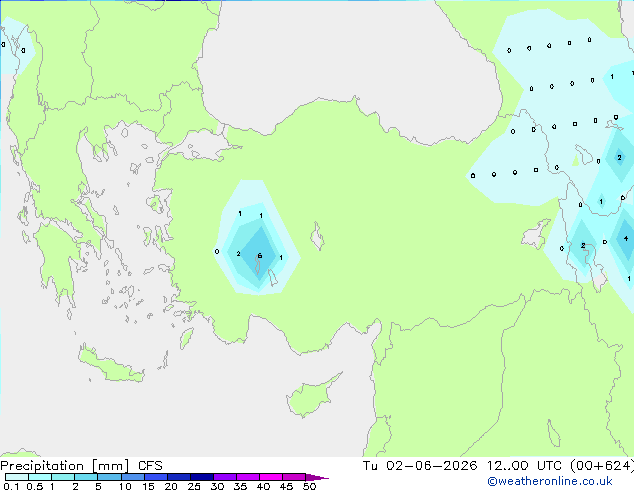Select the island of Cyprus on the map

point(311,397)
